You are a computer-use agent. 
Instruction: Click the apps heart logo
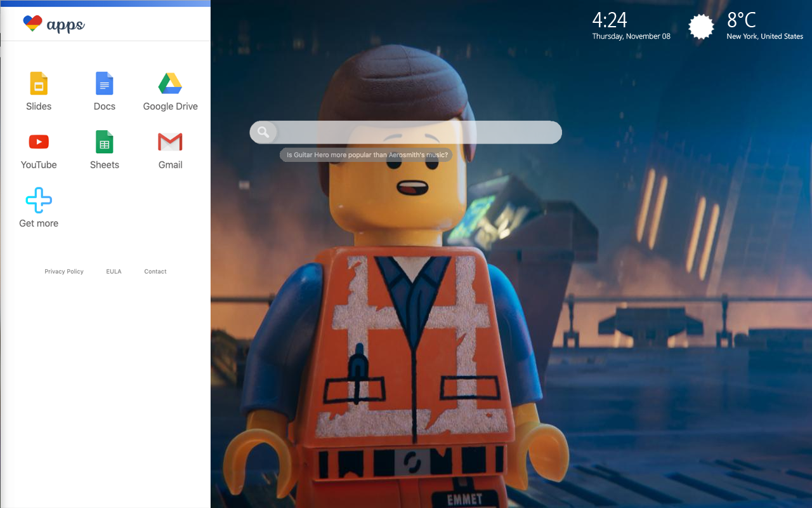pyautogui.click(x=32, y=23)
